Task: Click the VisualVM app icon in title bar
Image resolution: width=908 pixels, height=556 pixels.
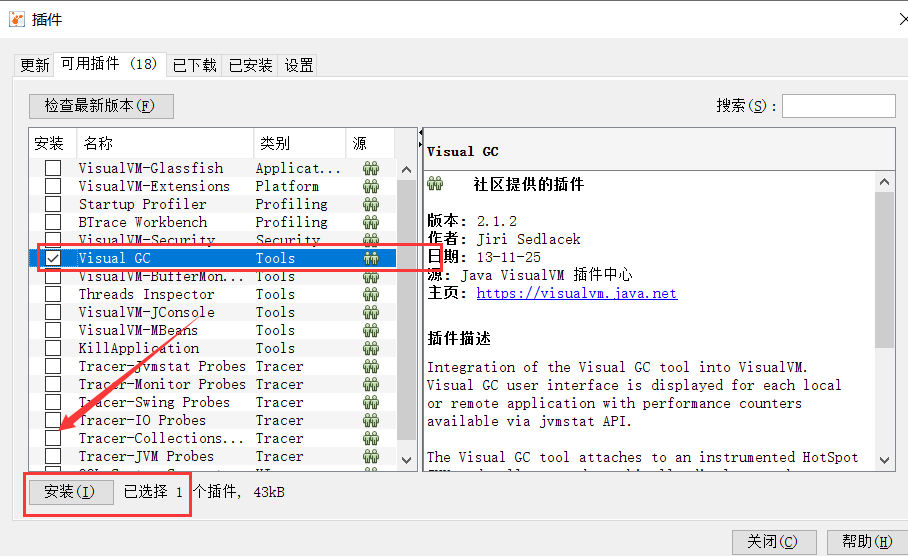Action: click(x=17, y=19)
